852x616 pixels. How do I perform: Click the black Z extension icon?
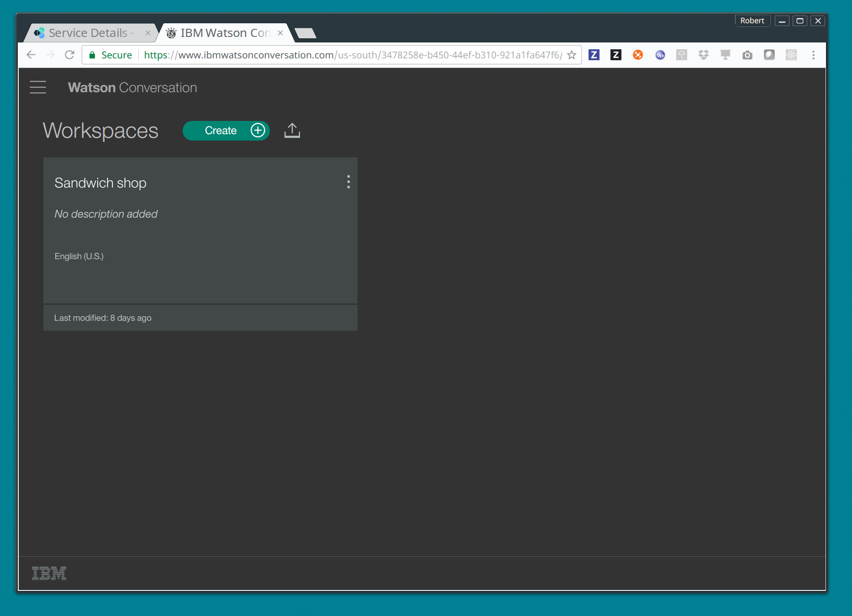point(616,55)
